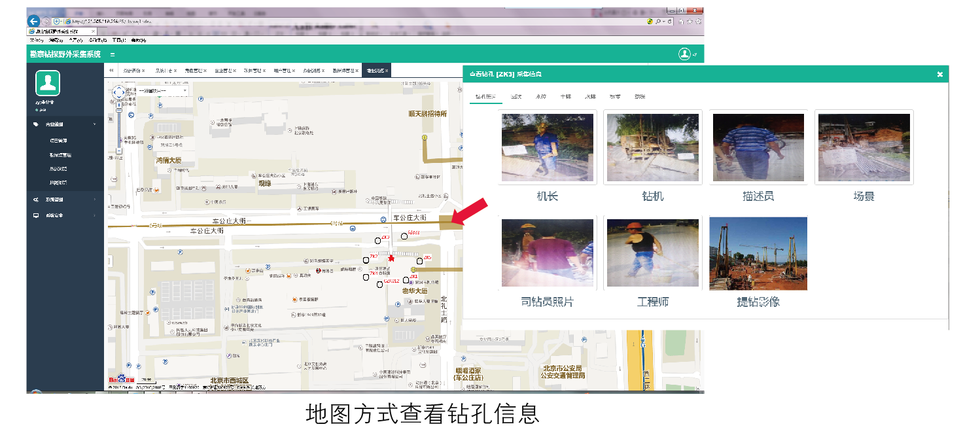
Task: Collapse the expanded tag-icon sidebar group
Action: [94, 124]
